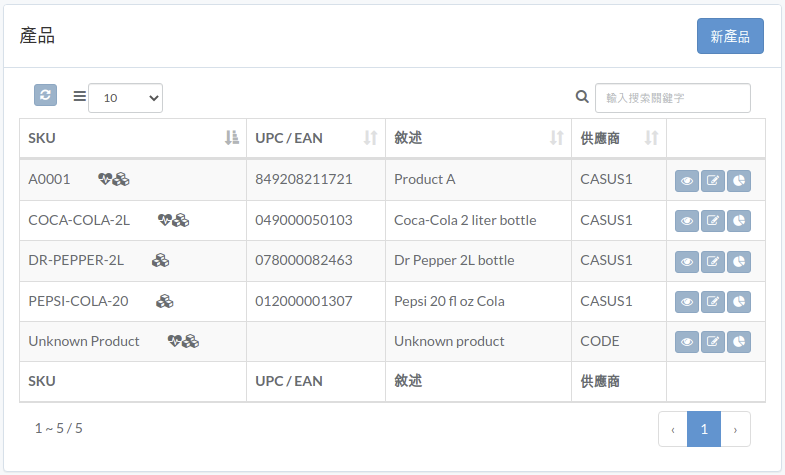This screenshot has width=785, height=475.
Task: Go to next page arrow
Action: tap(735, 429)
